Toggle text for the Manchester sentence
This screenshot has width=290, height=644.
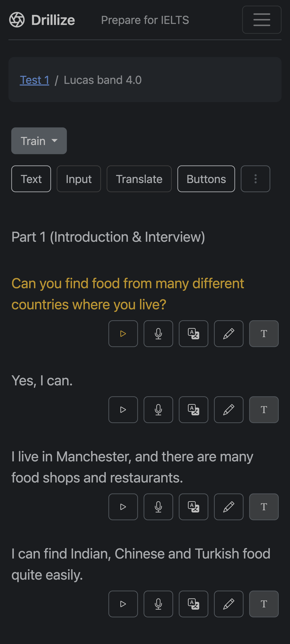pos(264,506)
